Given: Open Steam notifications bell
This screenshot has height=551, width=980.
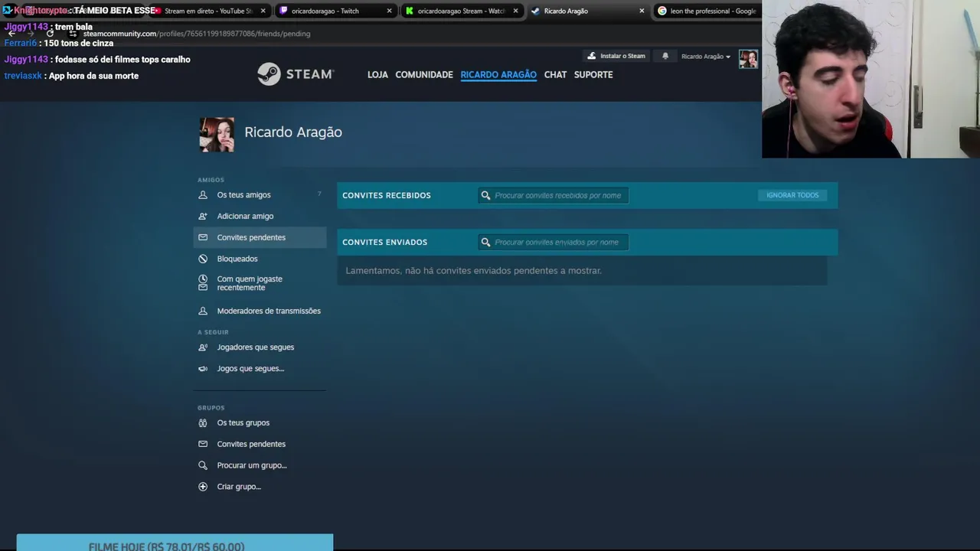Looking at the screenshot, I should click(x=665, y=56).
